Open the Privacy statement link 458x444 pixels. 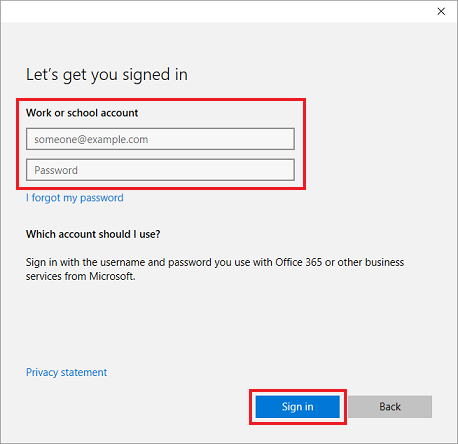click(66, 372)
